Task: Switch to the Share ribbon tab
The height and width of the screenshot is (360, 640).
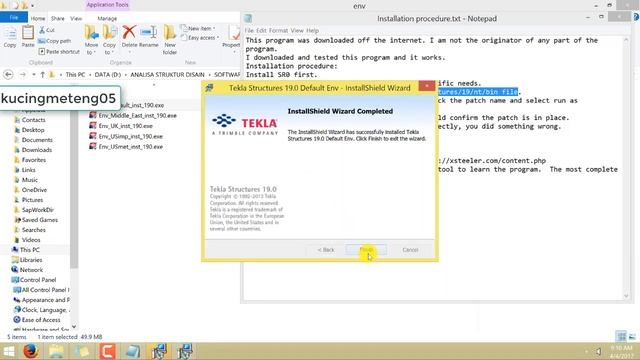Action: click(58, 18)
